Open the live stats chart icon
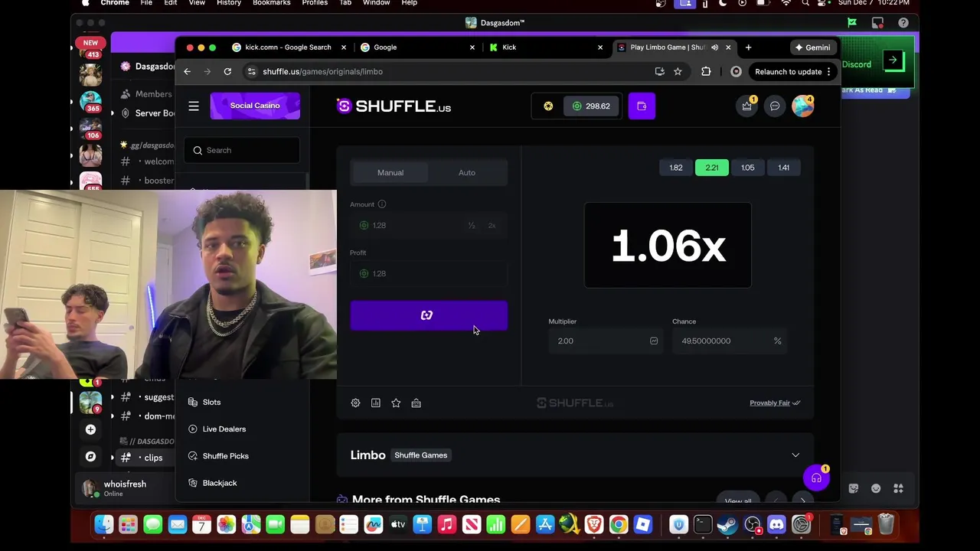 376,403
